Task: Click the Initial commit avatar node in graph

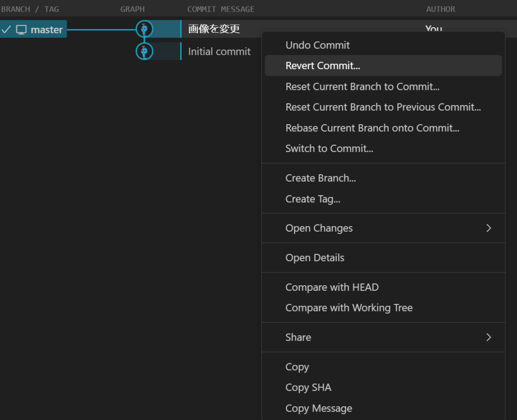Action: click(x=144, y=51)
